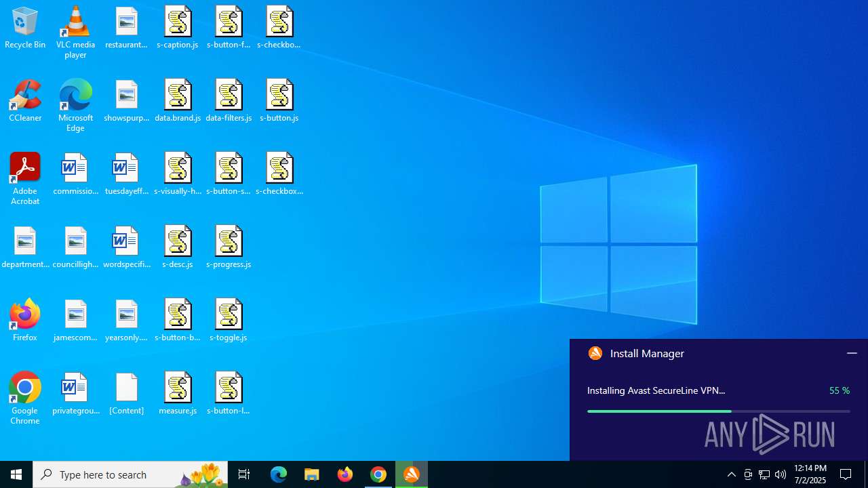Open the Action Center notifications
The width and height of the screenshot is (868, 488).
pyautogui.click(x=846, y=474)
